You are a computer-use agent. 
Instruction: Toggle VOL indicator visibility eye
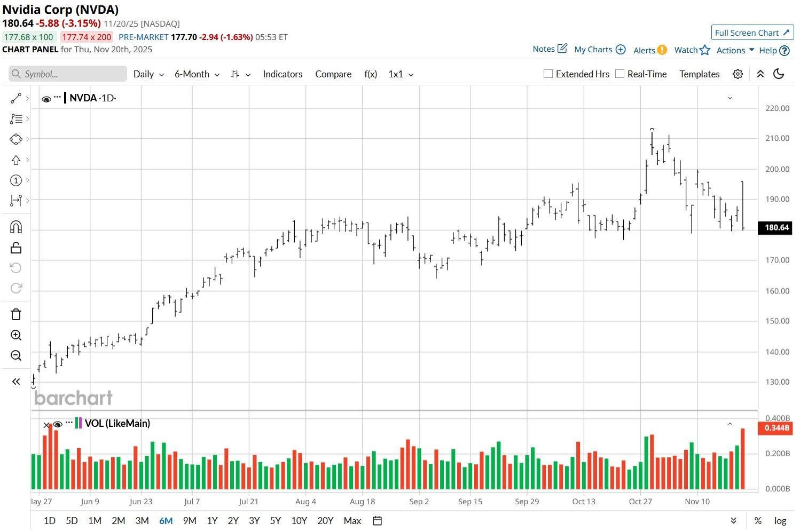point(58,425)
